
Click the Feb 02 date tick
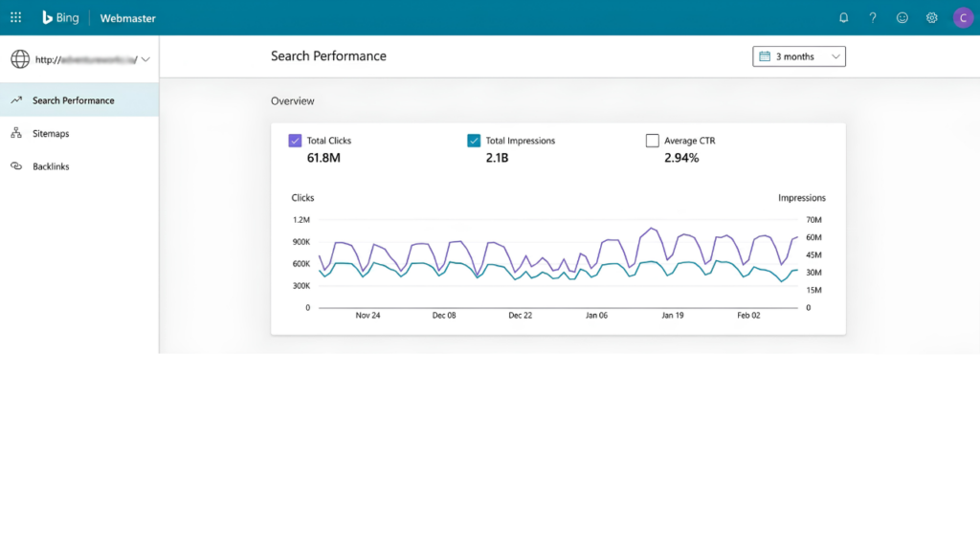[748, 316]
